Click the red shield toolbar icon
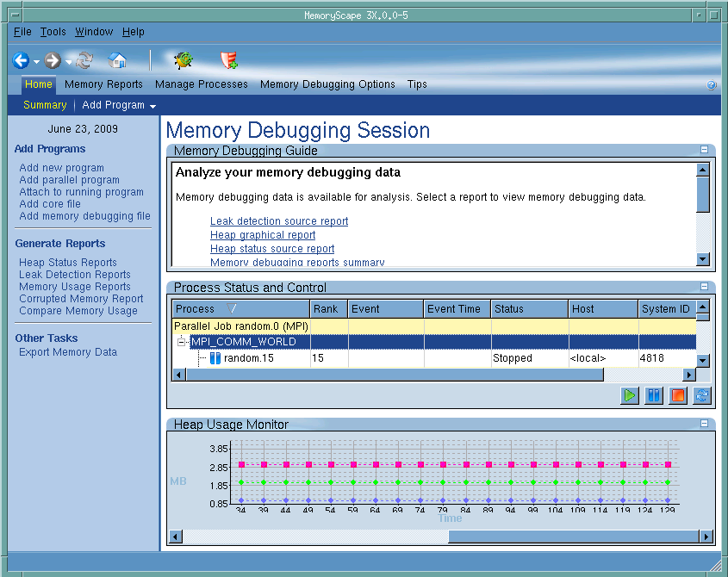The height and width of the screenshot is (577, 728). (x=228, y=60)
